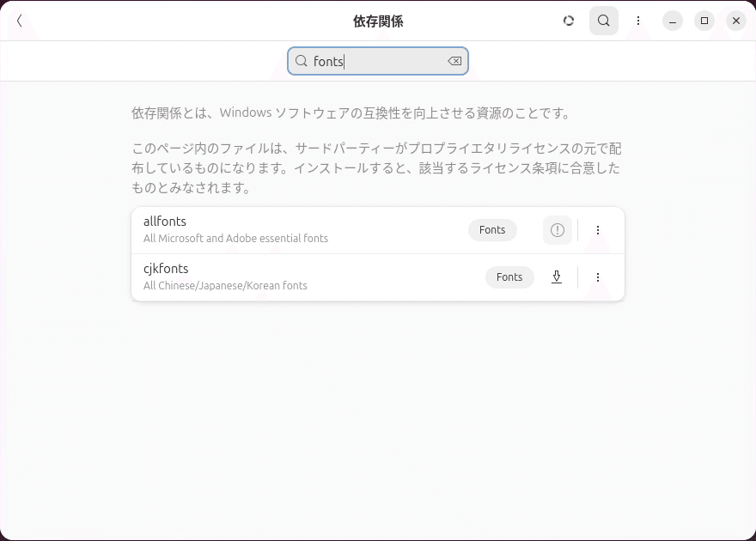
Task: Install cjkfonts with the download icon
Action: (x=557, y=277)
